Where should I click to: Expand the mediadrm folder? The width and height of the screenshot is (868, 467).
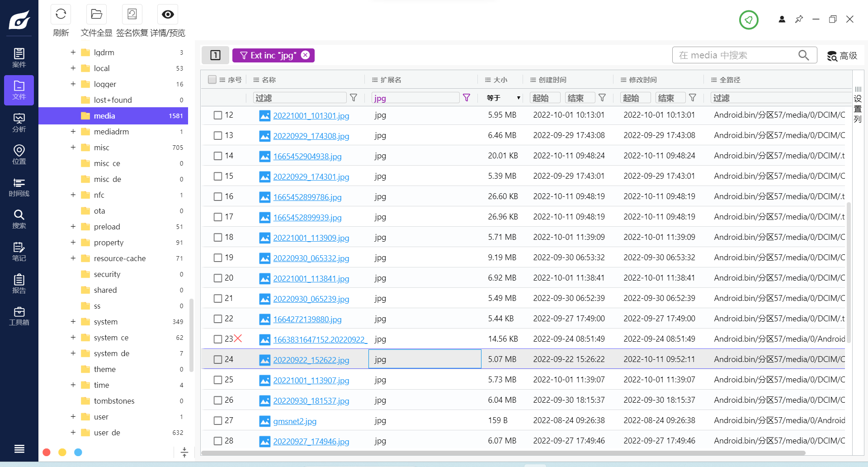pyautogui.click(x=73, y=132)
